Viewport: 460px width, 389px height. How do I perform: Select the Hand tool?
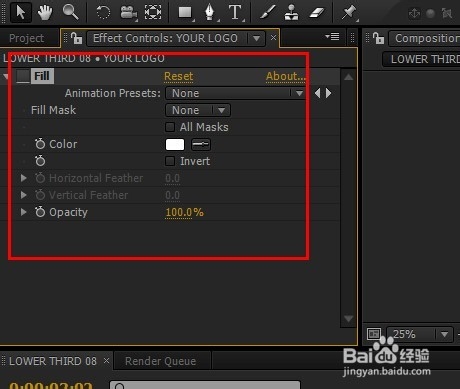point(45,12)
